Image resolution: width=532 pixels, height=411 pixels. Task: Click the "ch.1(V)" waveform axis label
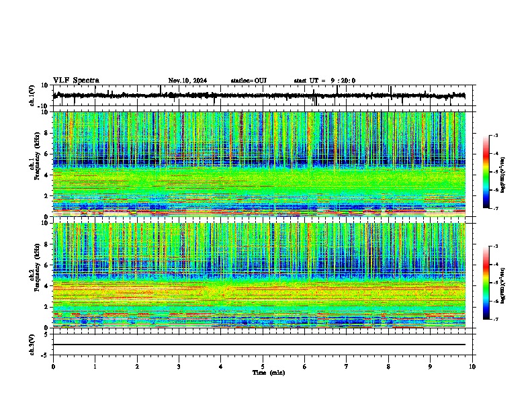[x=32, y=95]
